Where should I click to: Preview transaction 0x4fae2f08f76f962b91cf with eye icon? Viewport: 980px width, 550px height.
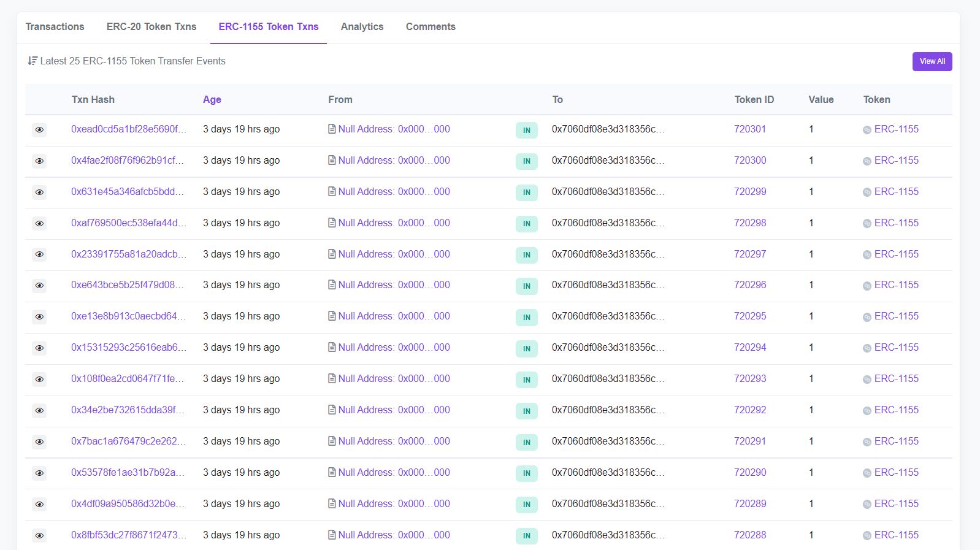tap(39, 161)
